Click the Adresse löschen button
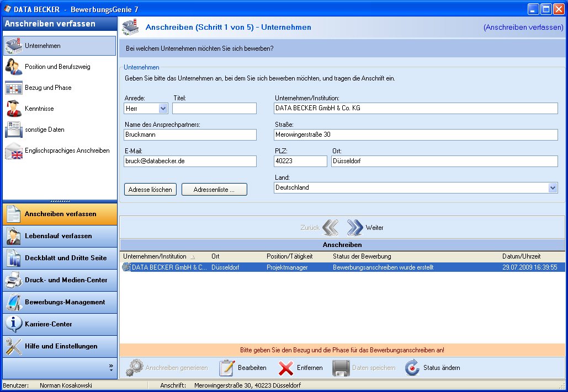The height and width of the screenshot is (392, 568). (150, 190)
